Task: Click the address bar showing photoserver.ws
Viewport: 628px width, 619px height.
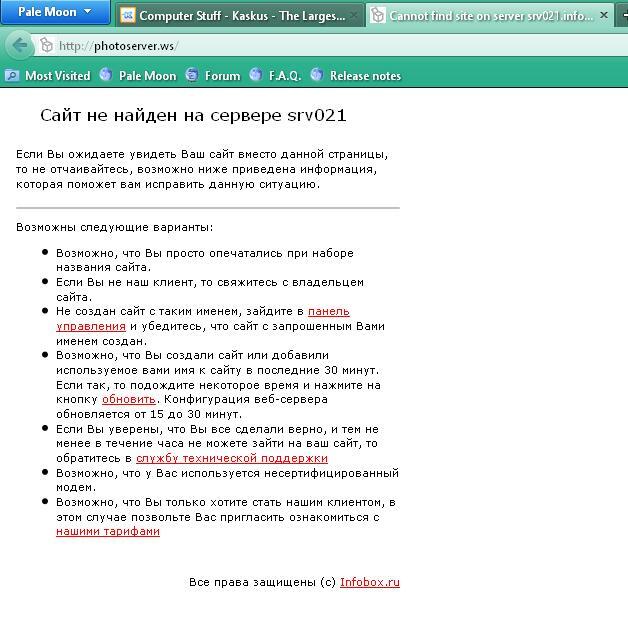Action: 300,46
